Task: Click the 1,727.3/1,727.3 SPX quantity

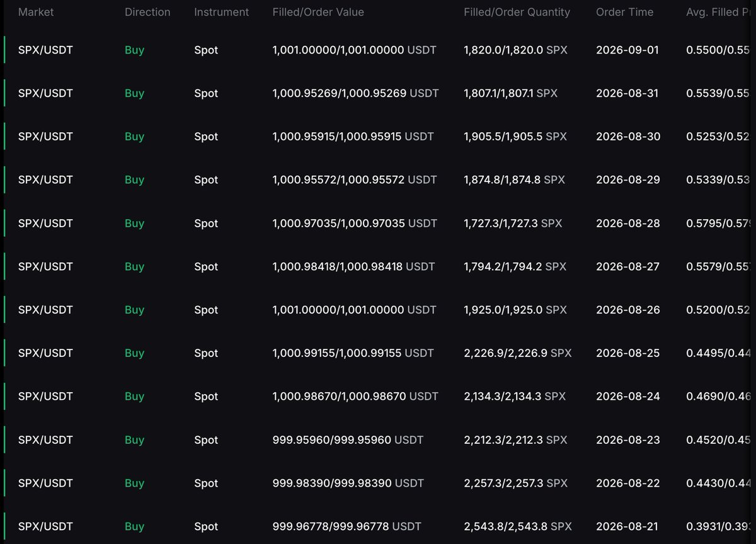Action: pos(513,223)
